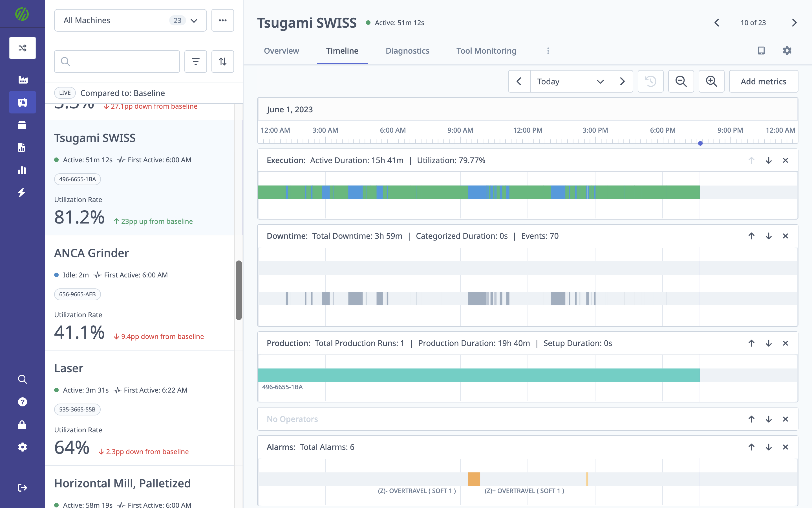Zoom in the timeline
The width and height of the screenshot is (812, 508).
click(711, 81)
